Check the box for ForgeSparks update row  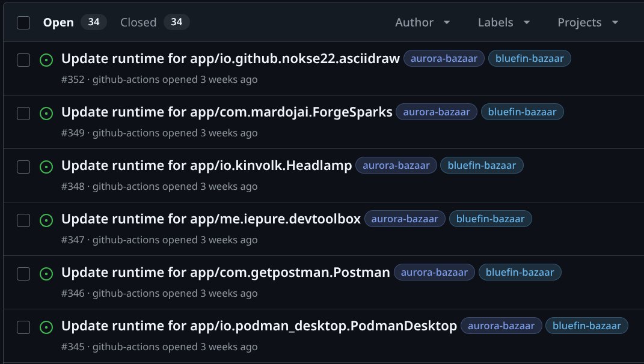23,114
